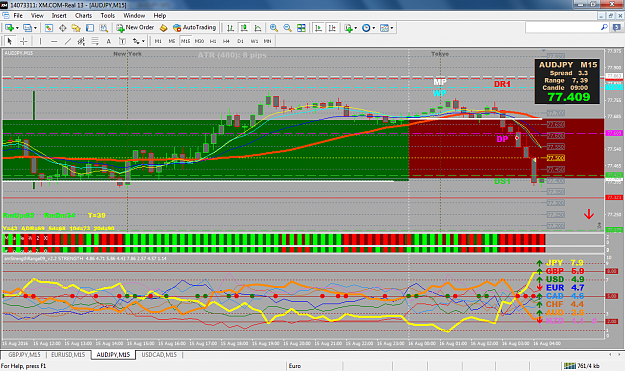Select the Text tool
The width and height of the screenshot is (625, 371).
[108, 41]
